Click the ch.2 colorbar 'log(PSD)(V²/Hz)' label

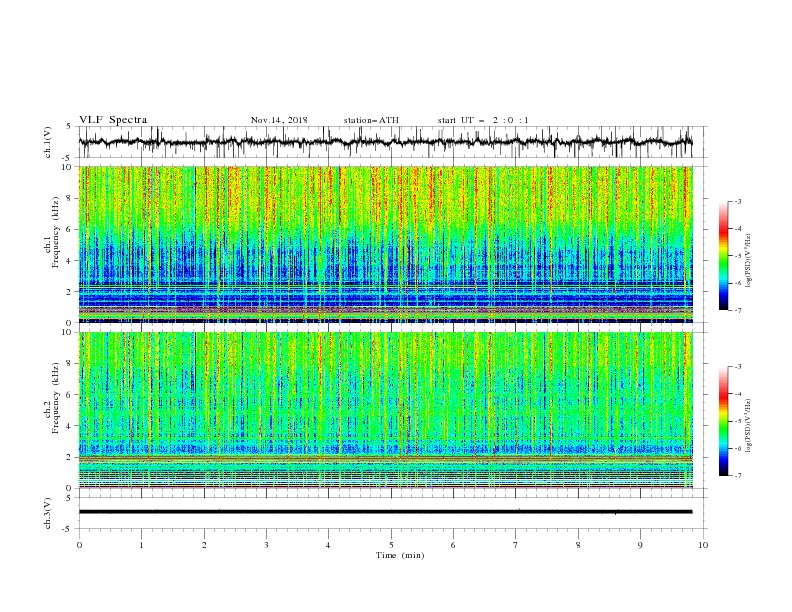[748, 426]
